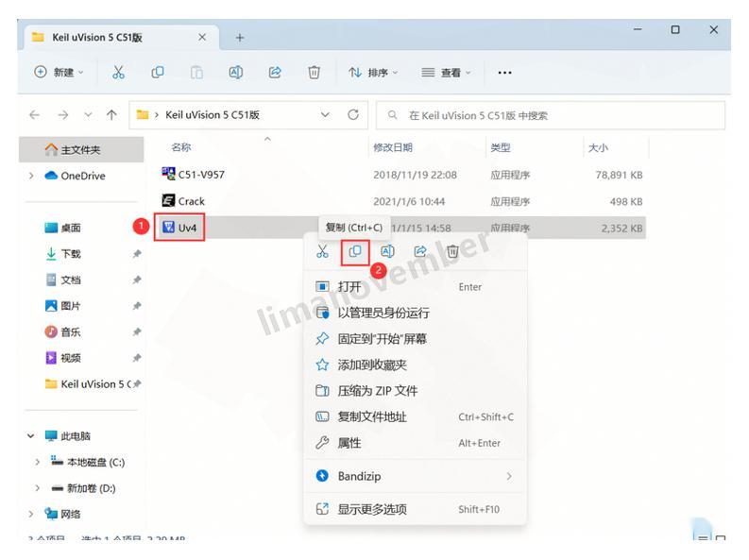This screenshot has height=560, width=749.
Task: Go up one folder level
Action: coord(111,115)
